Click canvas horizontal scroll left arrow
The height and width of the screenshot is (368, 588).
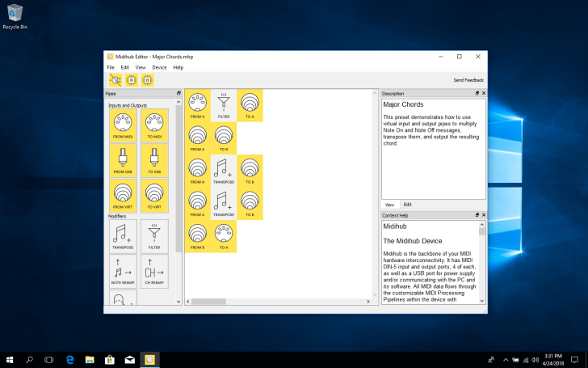coord(188,302)
